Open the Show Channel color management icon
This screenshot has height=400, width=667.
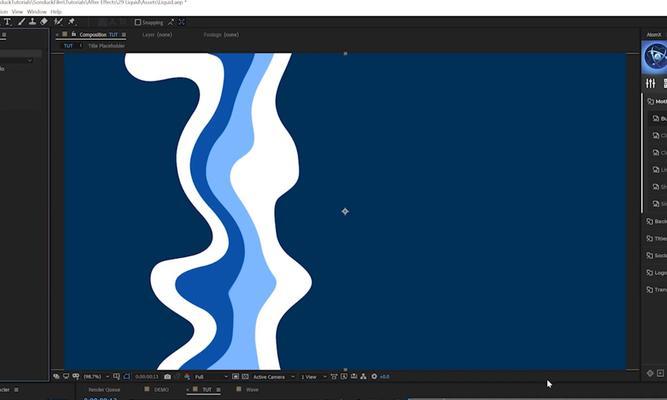[187, 377]
